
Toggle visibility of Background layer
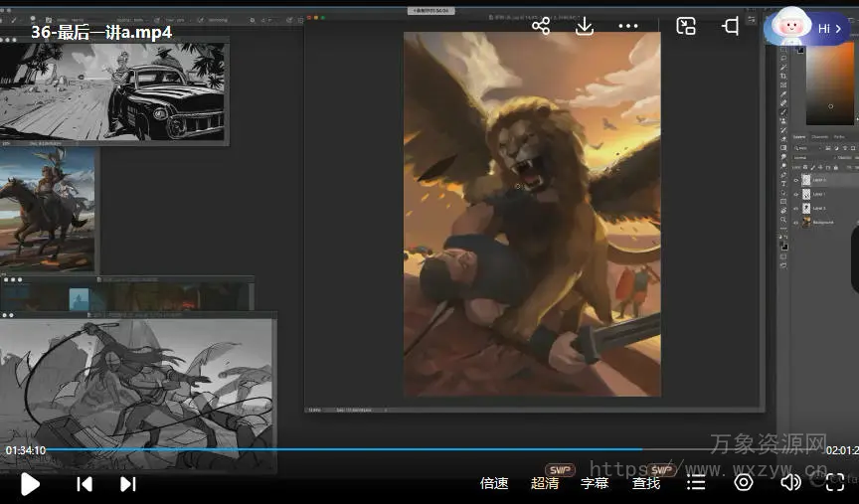(x=795, y=223)
